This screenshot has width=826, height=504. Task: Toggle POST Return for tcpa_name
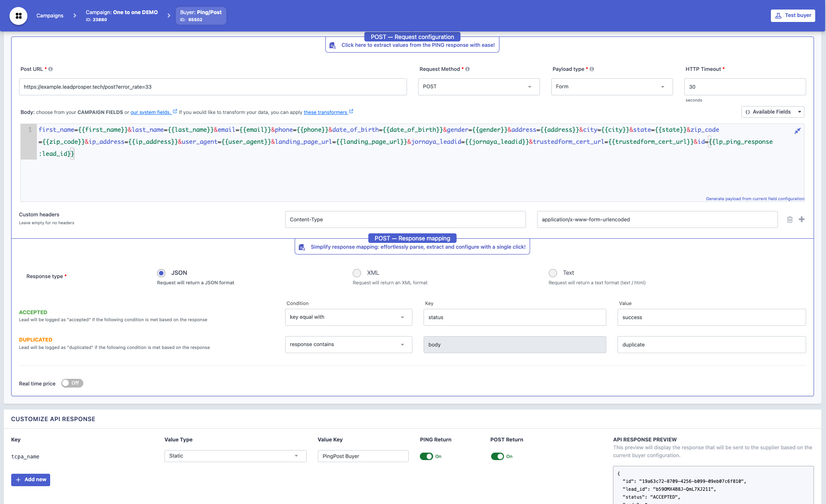click(x=497, y=456)
